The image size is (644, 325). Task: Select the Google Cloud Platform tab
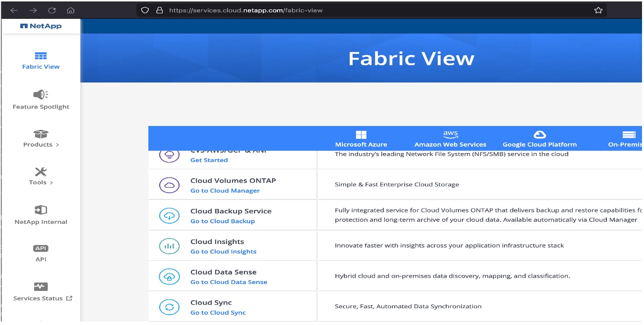tap(540, 139)
